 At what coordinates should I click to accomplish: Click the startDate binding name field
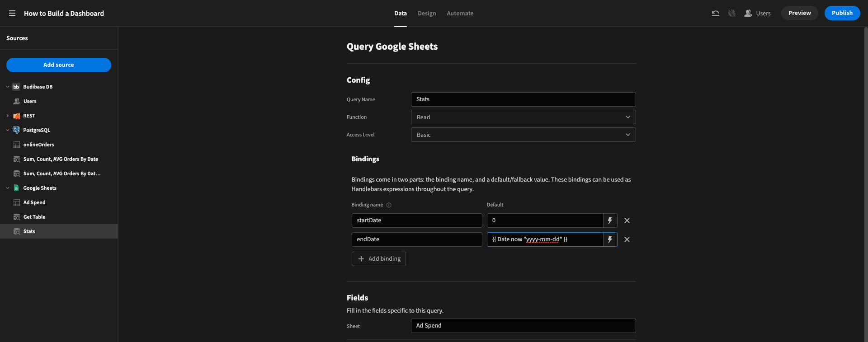click(x=417, y=220)
